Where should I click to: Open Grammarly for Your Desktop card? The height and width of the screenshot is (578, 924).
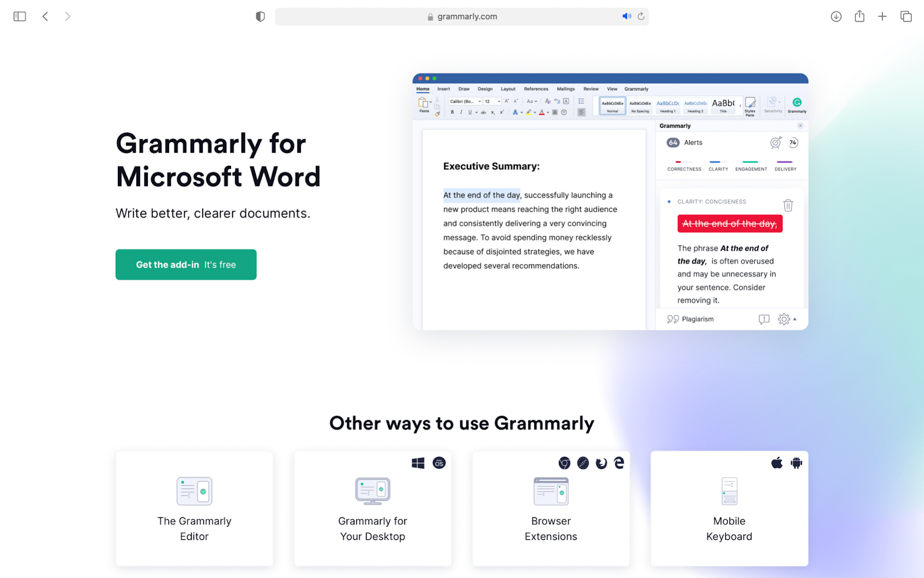coord(373,509)
